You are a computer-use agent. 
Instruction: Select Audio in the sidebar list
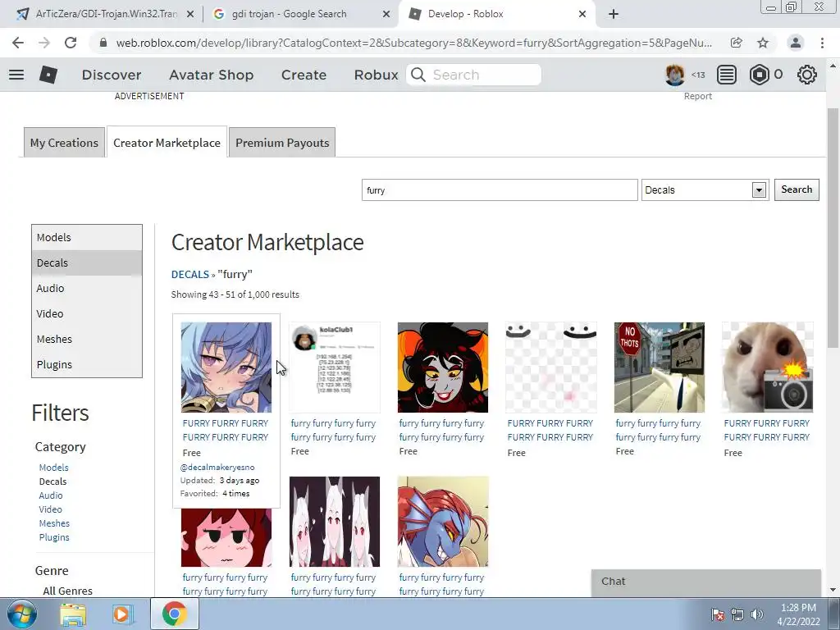[x=87, y=288]
